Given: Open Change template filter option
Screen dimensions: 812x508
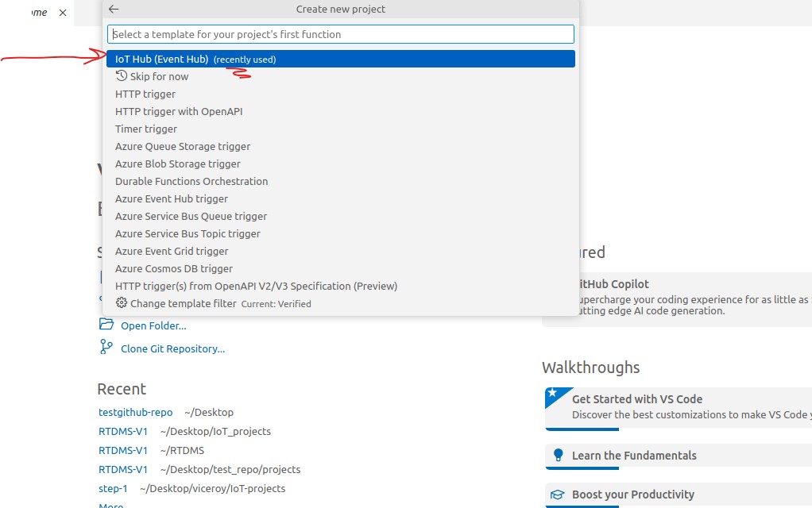Looking at the screenshot, I should coord(341,304).
